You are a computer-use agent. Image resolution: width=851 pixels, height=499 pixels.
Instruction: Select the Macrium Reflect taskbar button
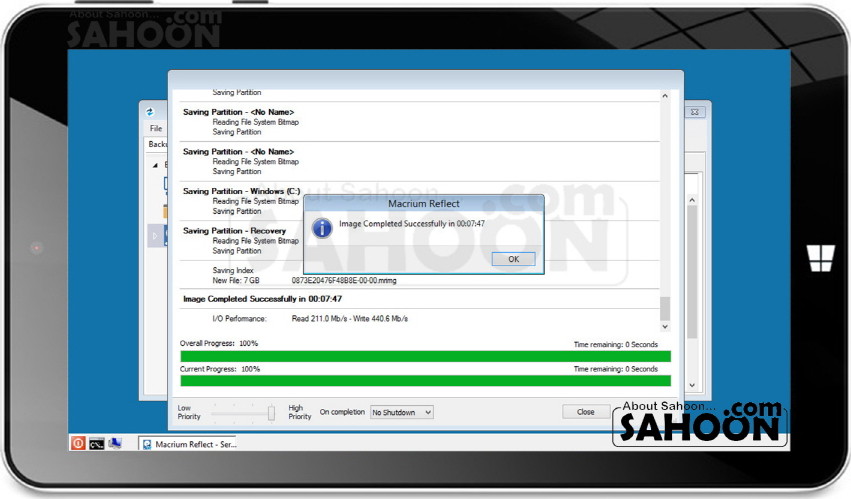[188, 444]
